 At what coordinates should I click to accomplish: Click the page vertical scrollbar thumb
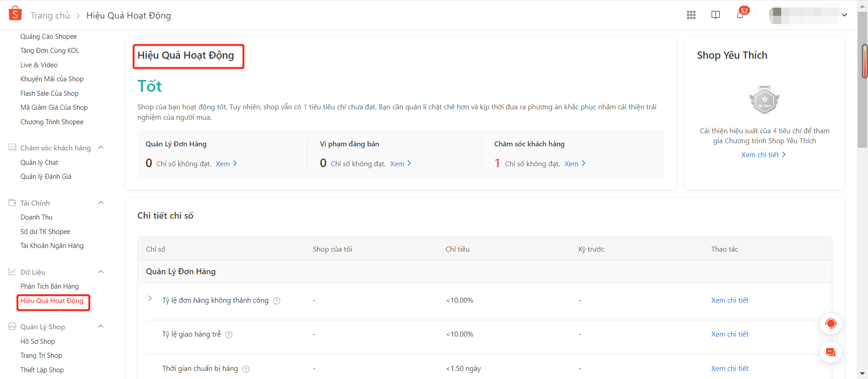point(864,61)
